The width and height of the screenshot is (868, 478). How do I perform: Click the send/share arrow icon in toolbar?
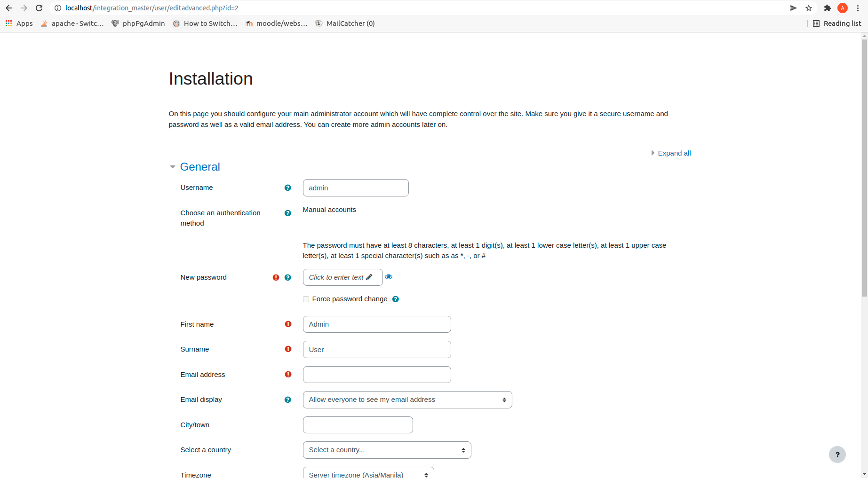(793, 8)
